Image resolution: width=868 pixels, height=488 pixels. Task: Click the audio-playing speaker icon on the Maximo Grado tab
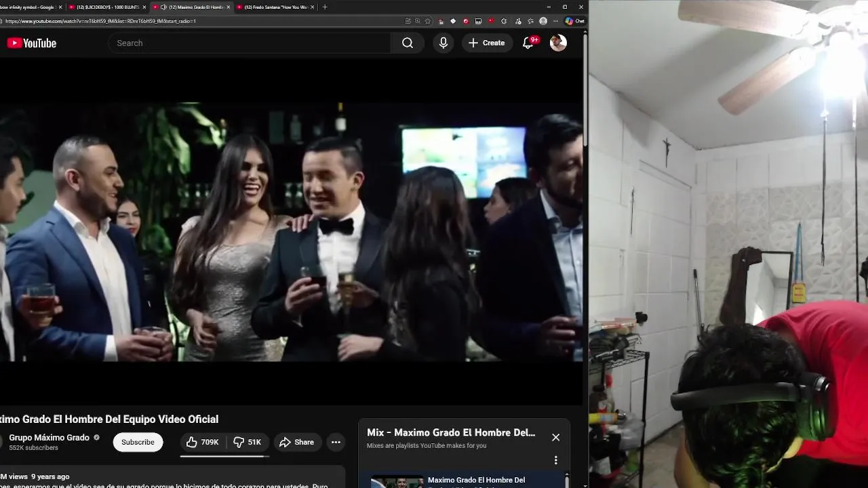click(x=163, y=7)
